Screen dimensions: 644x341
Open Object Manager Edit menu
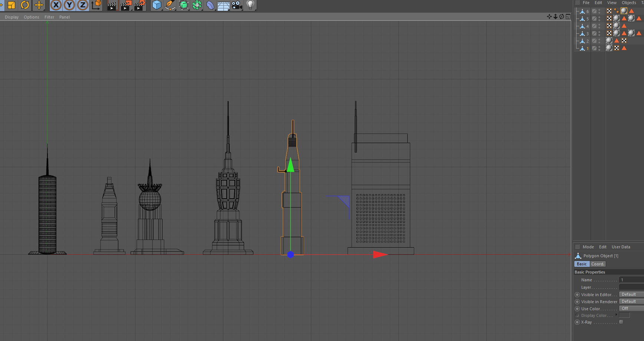tap(598, 3)
